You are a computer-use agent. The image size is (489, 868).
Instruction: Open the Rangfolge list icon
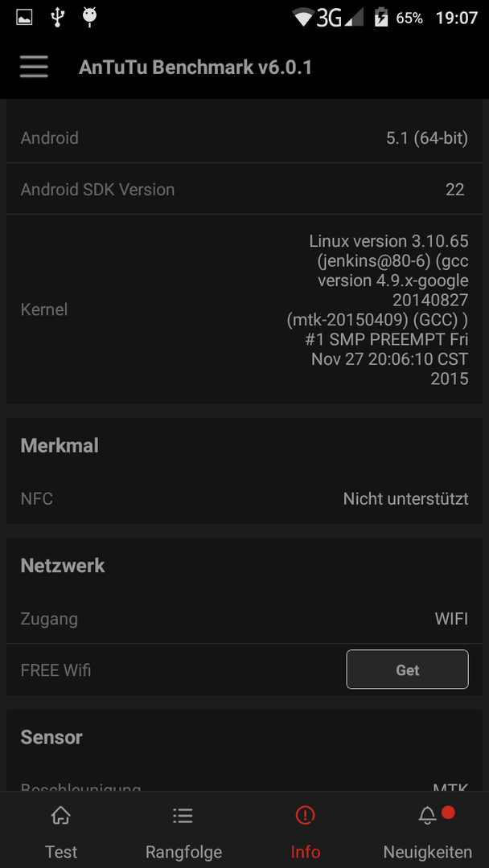click(183, 815)
